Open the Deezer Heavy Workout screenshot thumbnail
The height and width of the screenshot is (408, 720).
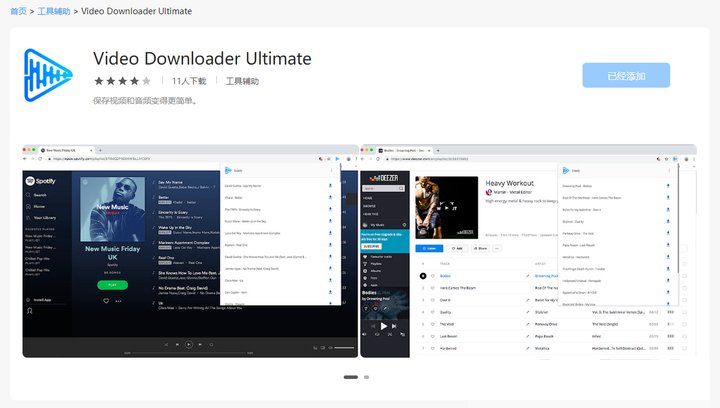coord(529,251)
